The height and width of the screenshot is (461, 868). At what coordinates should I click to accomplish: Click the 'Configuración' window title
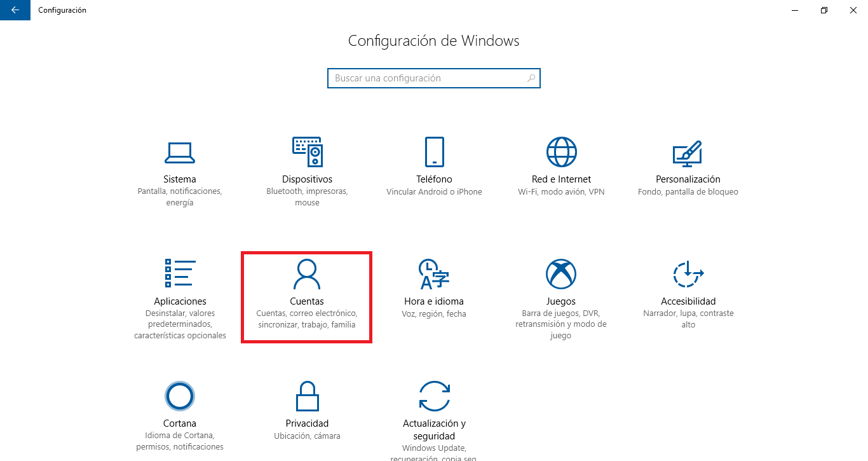tap(62, 10)
